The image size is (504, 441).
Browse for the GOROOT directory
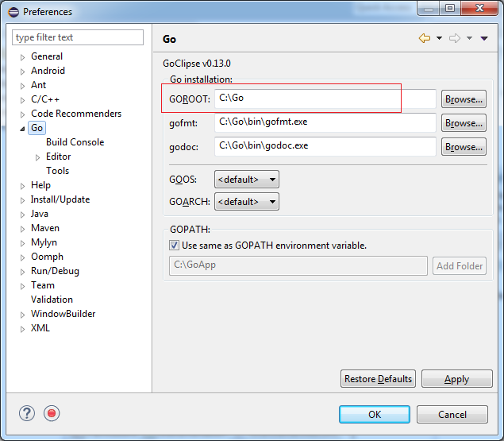[x=464, y=99]
